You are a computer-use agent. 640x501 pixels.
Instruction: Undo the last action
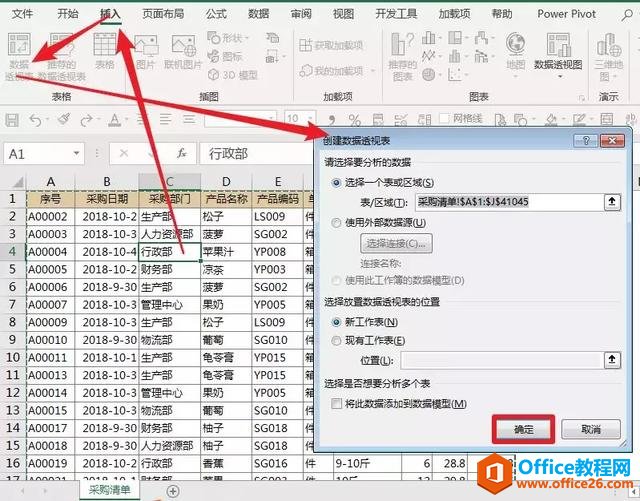coord(36,120)
